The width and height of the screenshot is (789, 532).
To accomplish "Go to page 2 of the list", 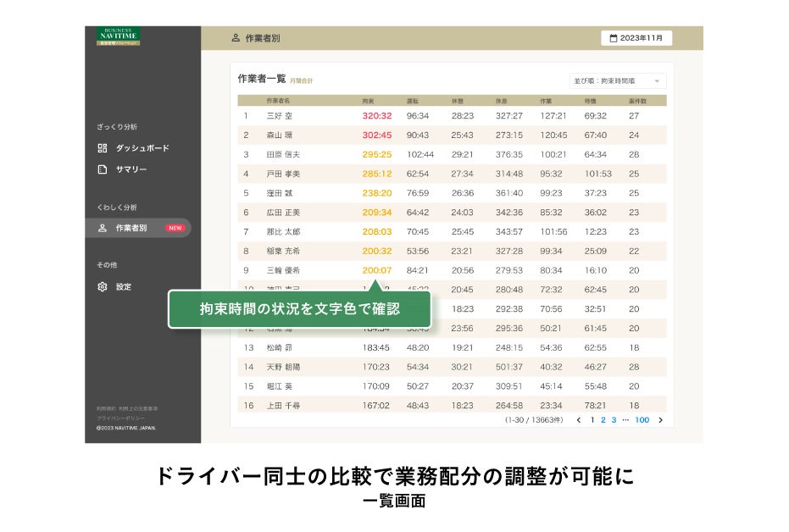I will coord(603,420).
